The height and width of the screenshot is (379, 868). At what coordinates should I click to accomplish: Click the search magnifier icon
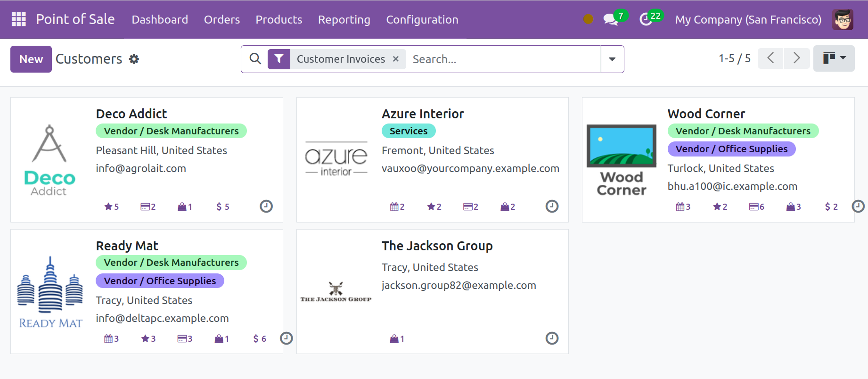click(255, 59)
